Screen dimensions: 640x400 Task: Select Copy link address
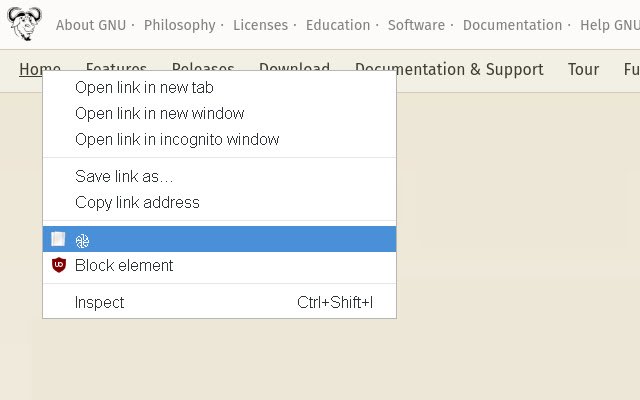coord(220,202)
